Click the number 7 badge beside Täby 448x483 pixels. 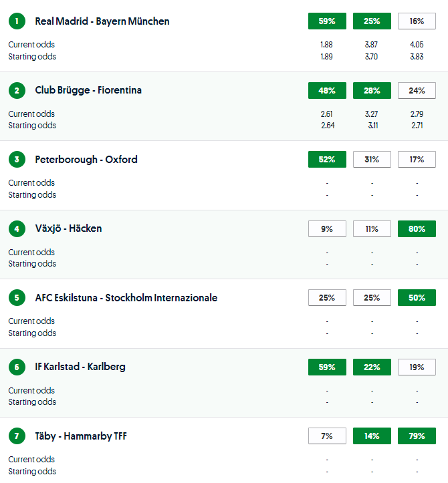coord(16,436)
